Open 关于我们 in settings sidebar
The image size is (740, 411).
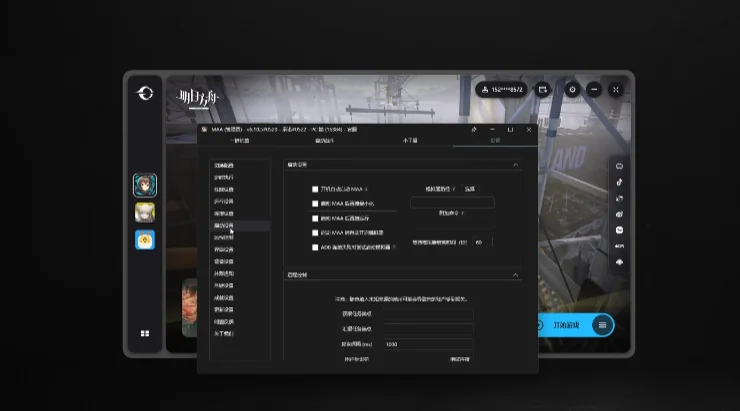[224, 334]
